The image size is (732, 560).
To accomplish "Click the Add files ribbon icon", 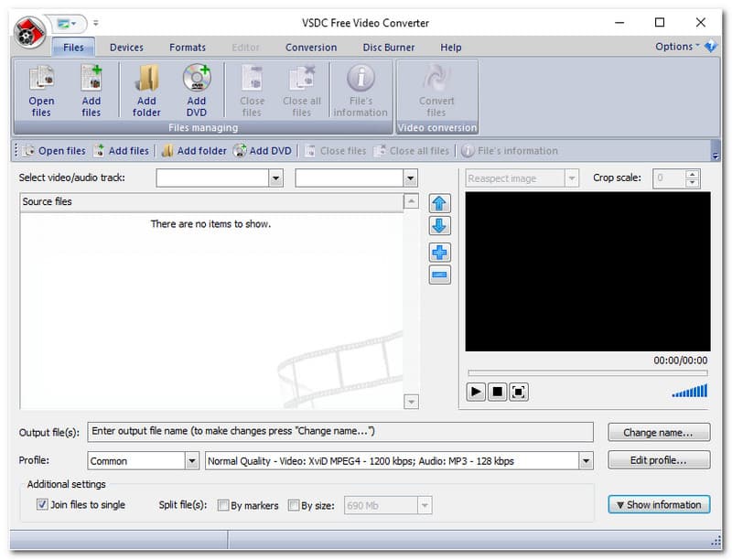I will [91, 91].
